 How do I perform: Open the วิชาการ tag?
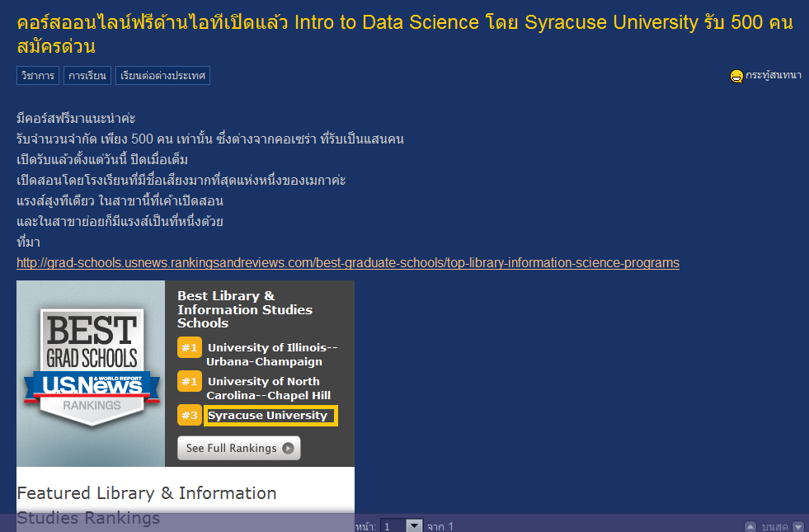point(38,75)
